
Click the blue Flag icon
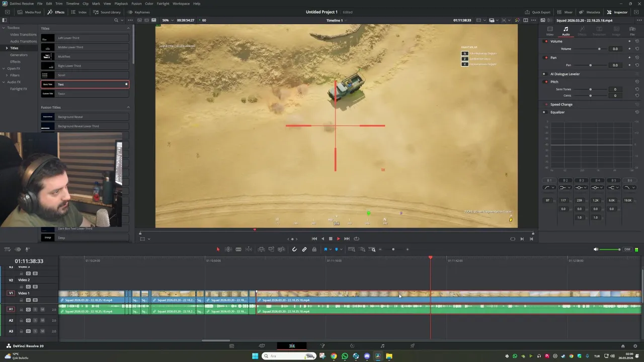(x=326, y=249)
